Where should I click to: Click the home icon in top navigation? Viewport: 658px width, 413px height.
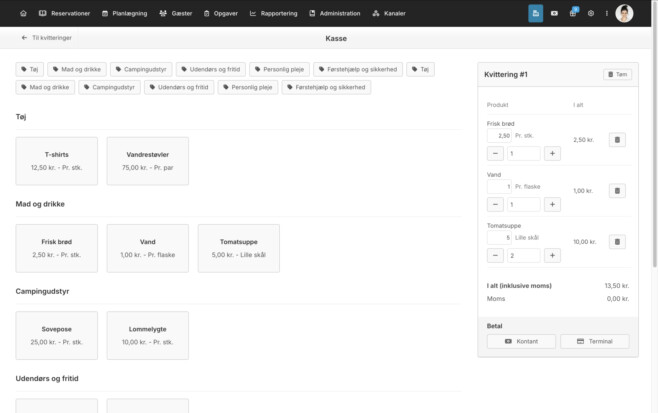[24, 13]
